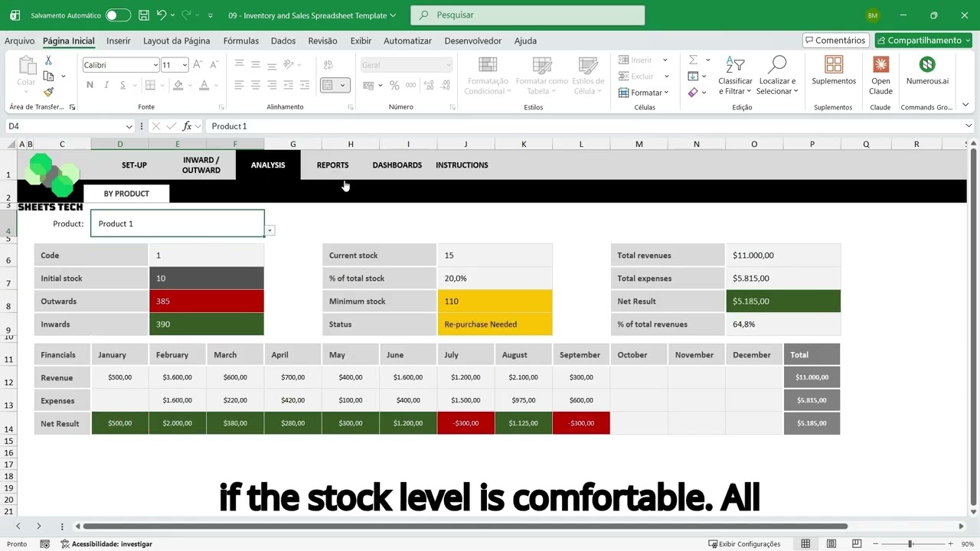Image resolution: width=980 pixels, height=551 pixels.
Task: Toggle italic (I) formatting
Action: pyautogui.click(x=106, y=86)
